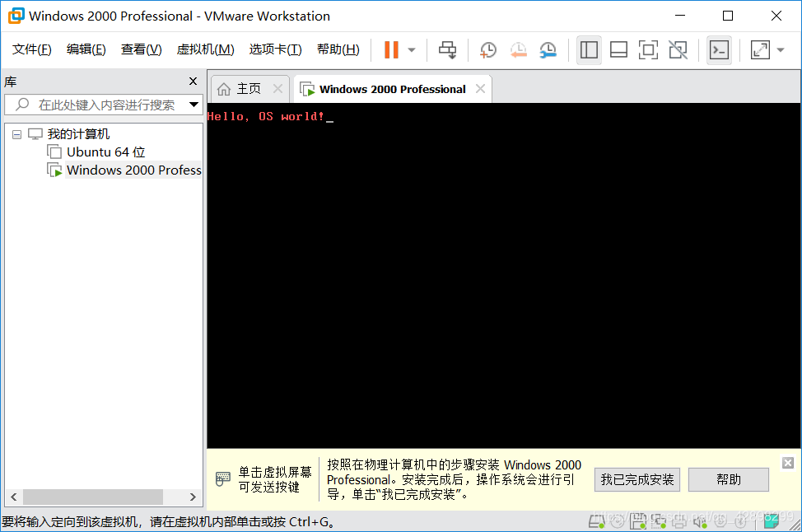Click the library horizontal scrollbar thumb

pos(93,497)
